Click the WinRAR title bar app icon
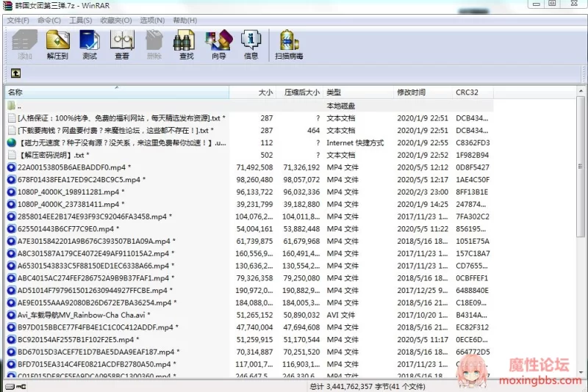Viewport: 588px width, 392px height. click(x=7, y=6)
